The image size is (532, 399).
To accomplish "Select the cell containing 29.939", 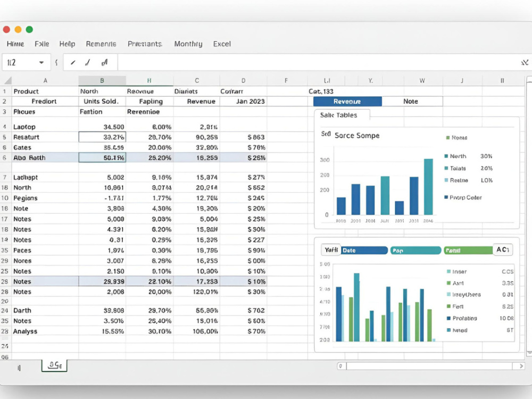I will click(x=102, y=281).
